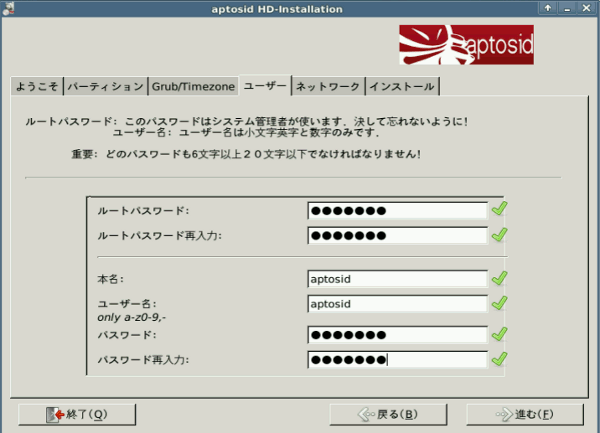Viewport: 600px width, 433px height.
Task: Select the Grub/Timezone tab
Action: (194, 87)
